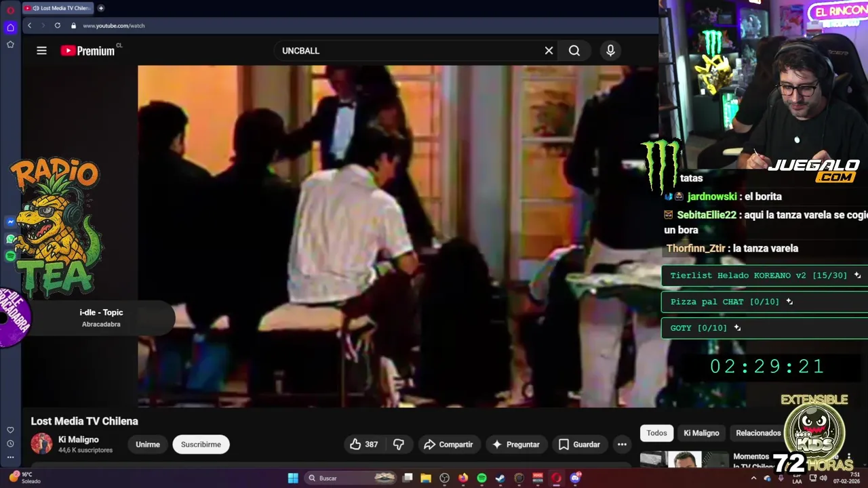Open Task View on taskbar
Screen dimensions: 868x488
pyautogui.click(x=408, y=478)
